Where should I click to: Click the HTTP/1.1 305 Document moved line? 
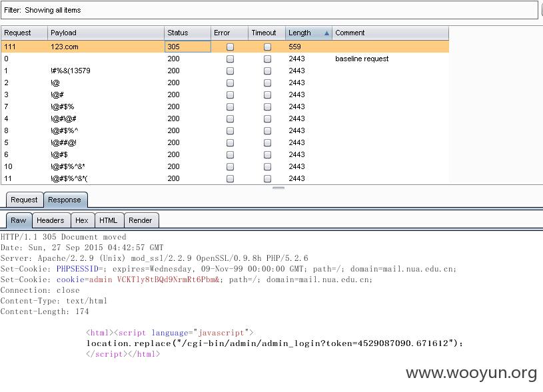coord(63,237)
